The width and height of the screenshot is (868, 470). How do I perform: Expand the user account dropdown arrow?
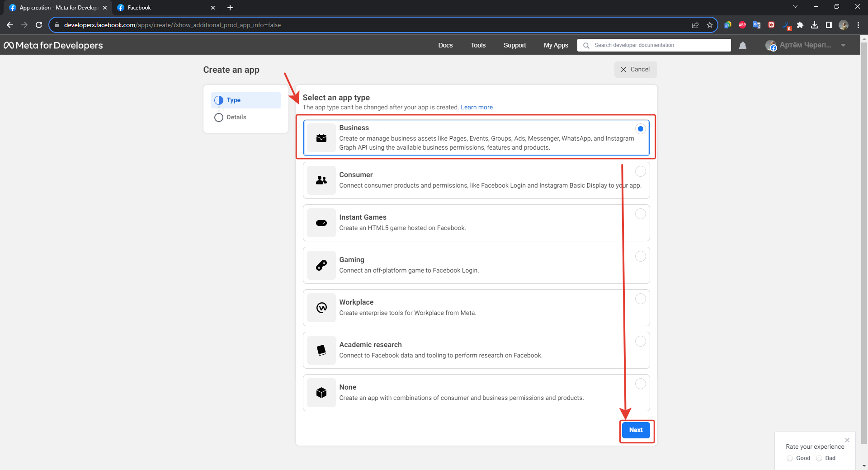tap(843, 45)
